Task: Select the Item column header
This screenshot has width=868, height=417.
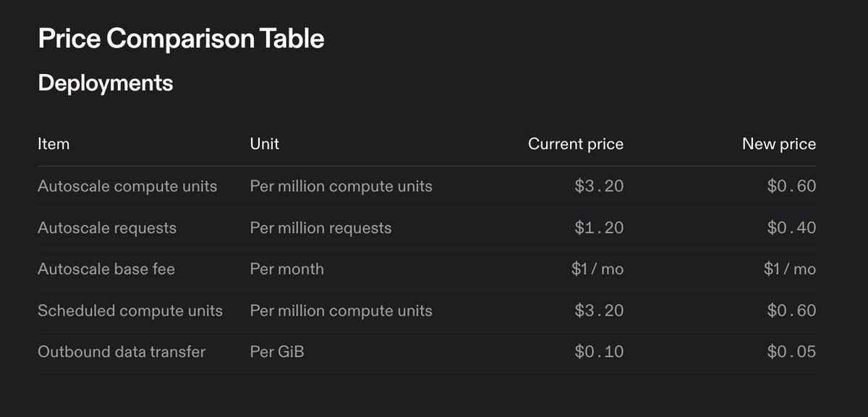Action: pos(54,144)
